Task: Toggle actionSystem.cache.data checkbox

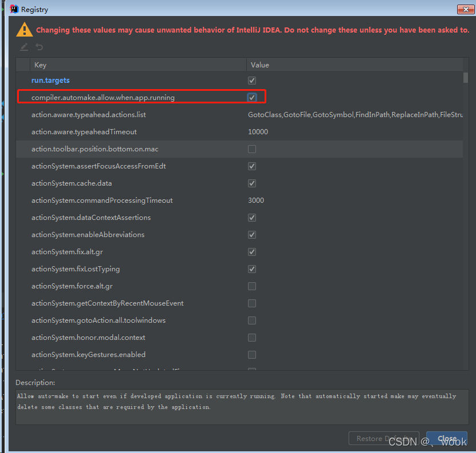Action: point(251,183)
